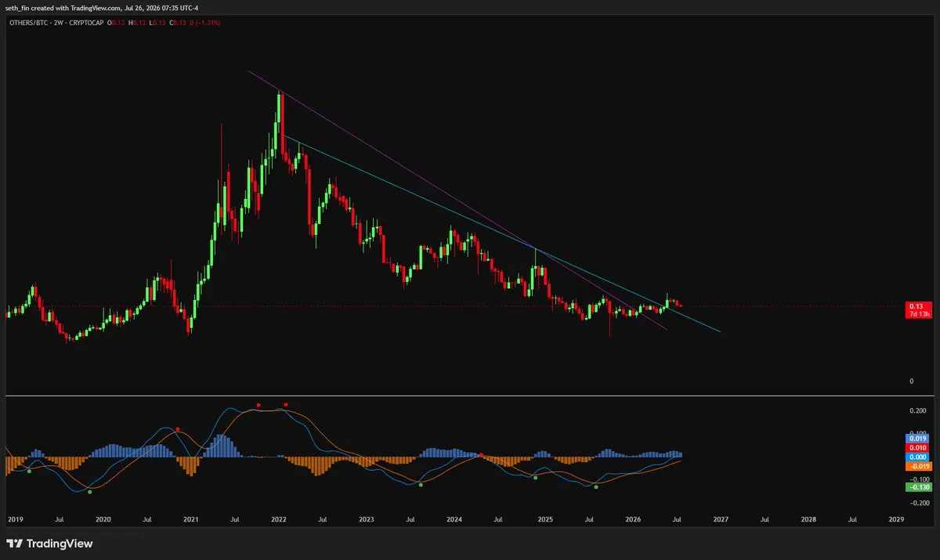Click the 2025 label on the time axis
This screenshot has height=560, width=940.
pyautogui.click(x=544, y=519)
